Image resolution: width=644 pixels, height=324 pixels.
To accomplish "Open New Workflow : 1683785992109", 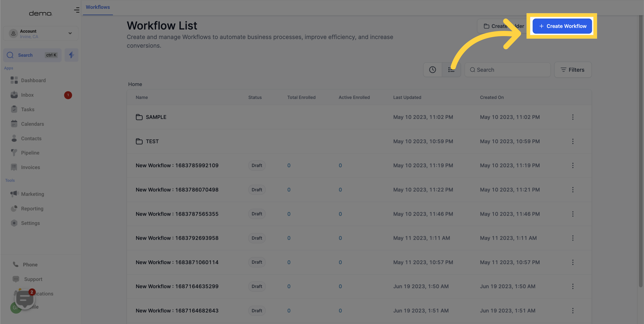I will 177,165.
